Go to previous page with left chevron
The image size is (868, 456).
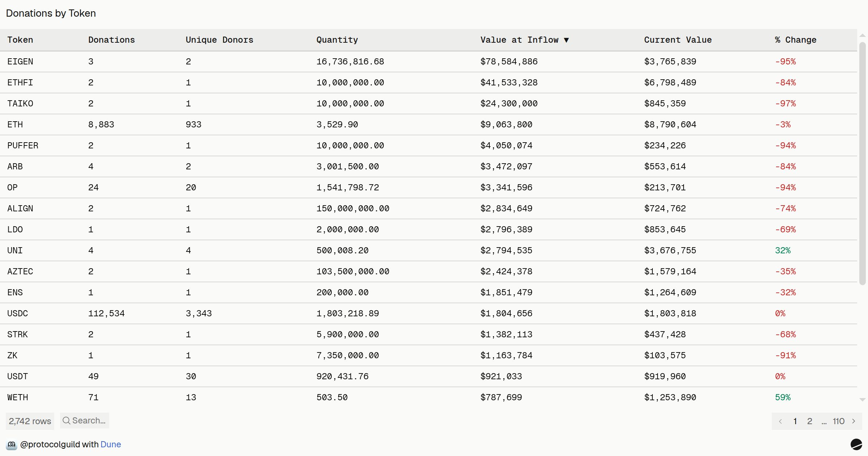pos(780,421)
